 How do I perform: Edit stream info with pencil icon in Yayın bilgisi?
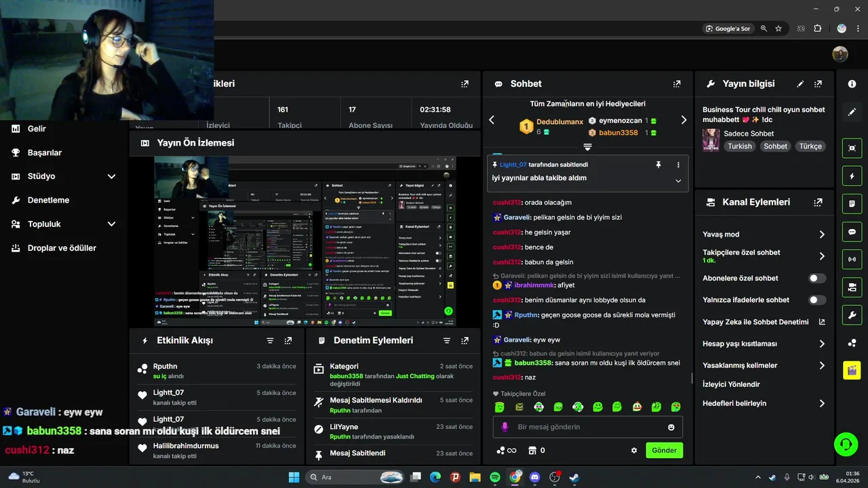point(800,84)
